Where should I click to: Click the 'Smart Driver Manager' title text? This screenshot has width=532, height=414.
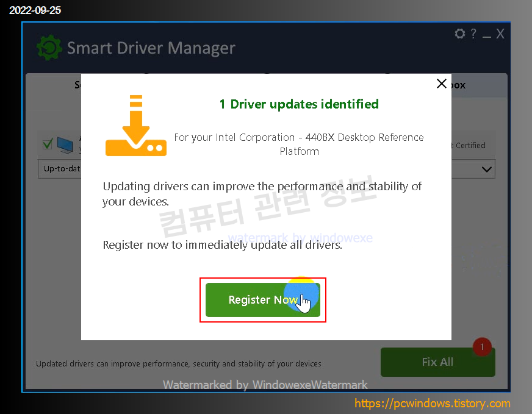(x=151, y=48)
